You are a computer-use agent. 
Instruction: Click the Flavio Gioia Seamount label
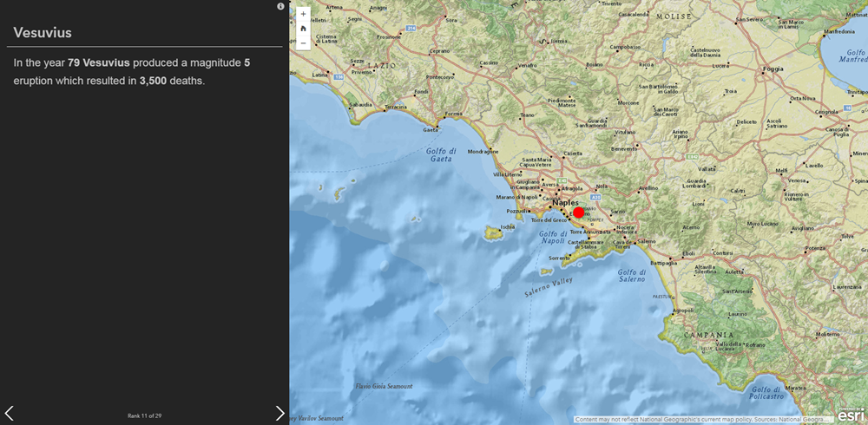point(384,386)
